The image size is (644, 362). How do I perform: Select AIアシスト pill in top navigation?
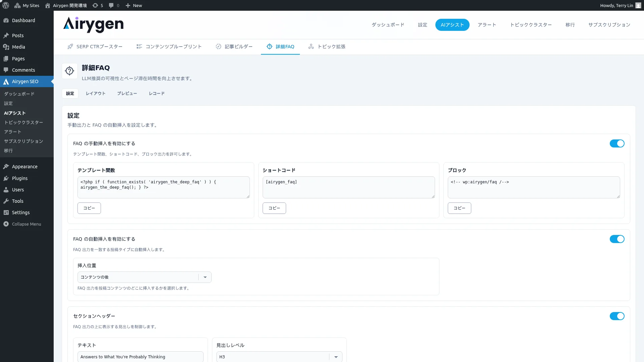(452, 25)
